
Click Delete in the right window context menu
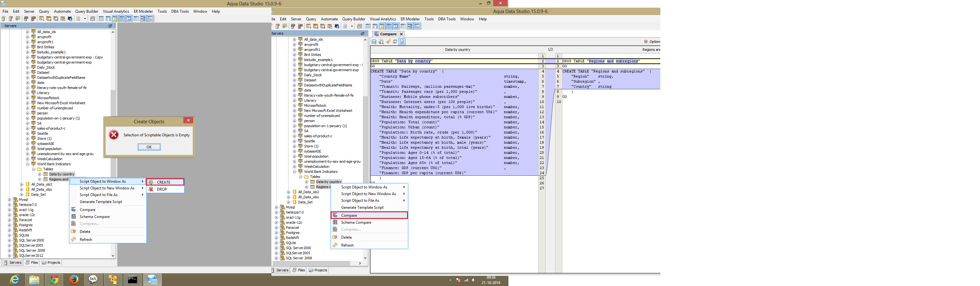click(369, 237)
